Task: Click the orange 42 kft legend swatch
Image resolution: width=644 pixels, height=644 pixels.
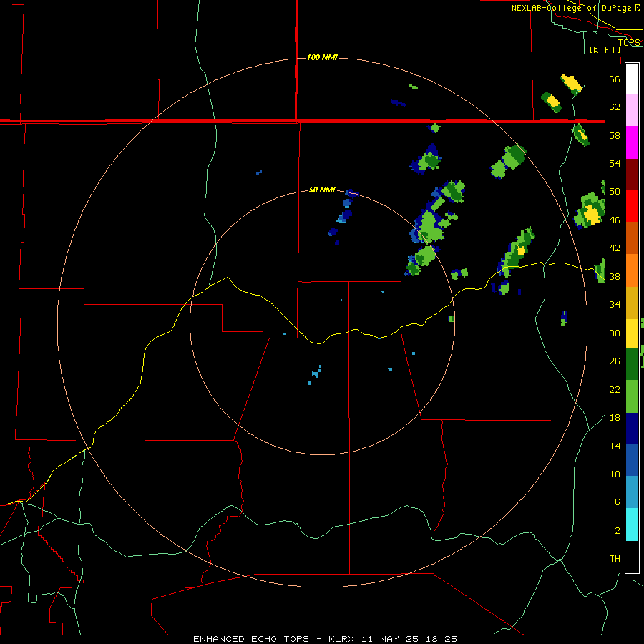Action: click(x=632, y=270)
